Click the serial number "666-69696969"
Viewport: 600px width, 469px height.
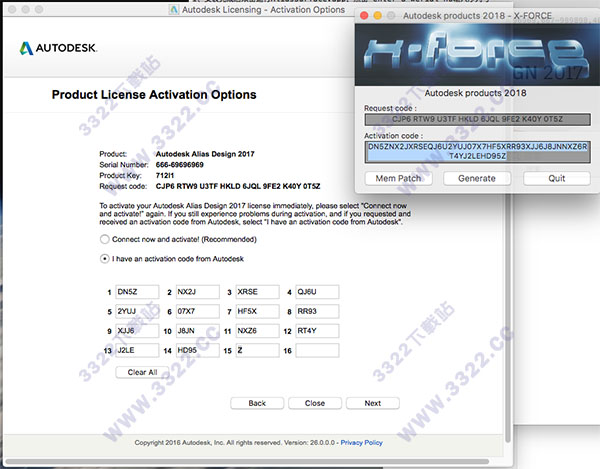[179, 165]
